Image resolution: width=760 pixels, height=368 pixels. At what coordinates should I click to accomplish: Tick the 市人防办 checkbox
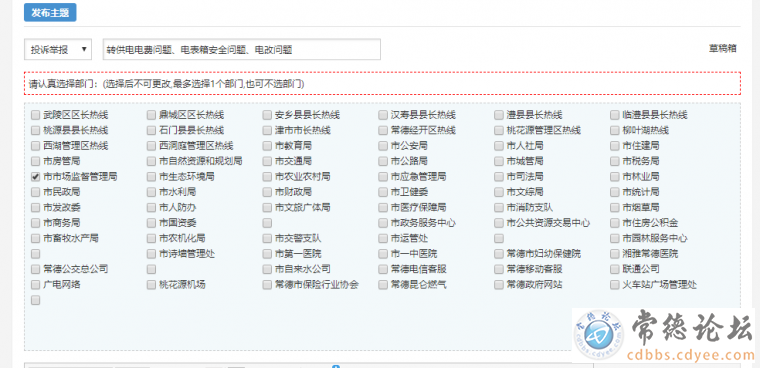tap(151, 208)
